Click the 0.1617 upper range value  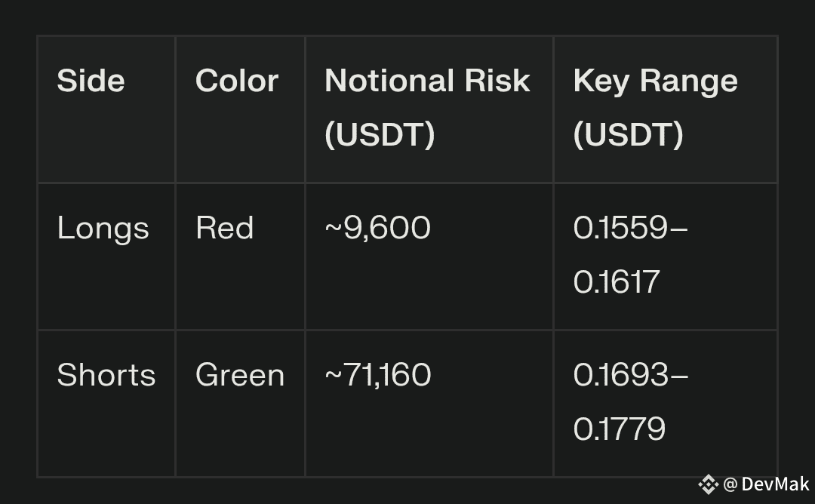(x=616, y=282)
